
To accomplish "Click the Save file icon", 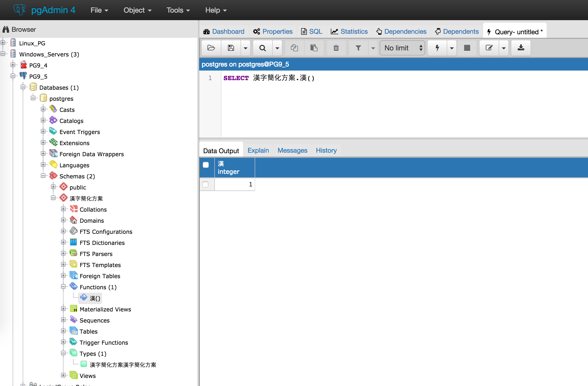I will point(231,48).
